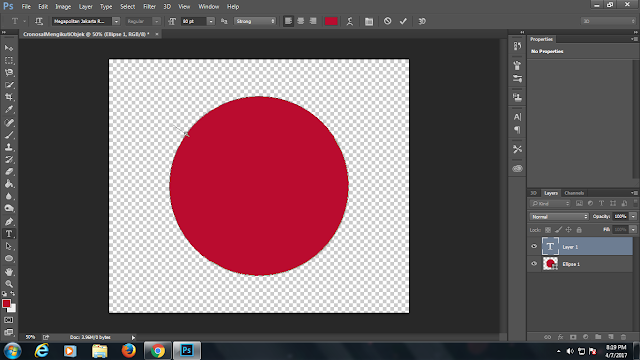Hide the Ellipse 1 layer
Screen dimensions: 640x360
(x=534, y=264)
